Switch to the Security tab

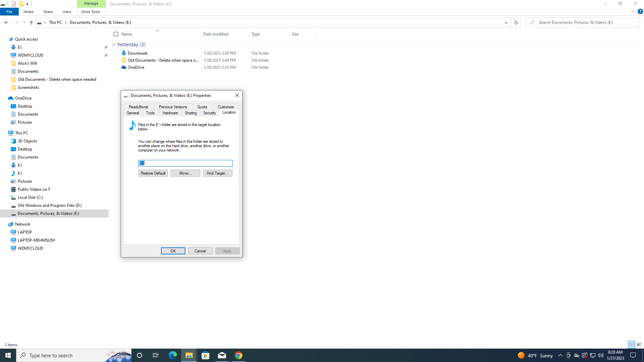pyautogui.click(x=209, y=113)
